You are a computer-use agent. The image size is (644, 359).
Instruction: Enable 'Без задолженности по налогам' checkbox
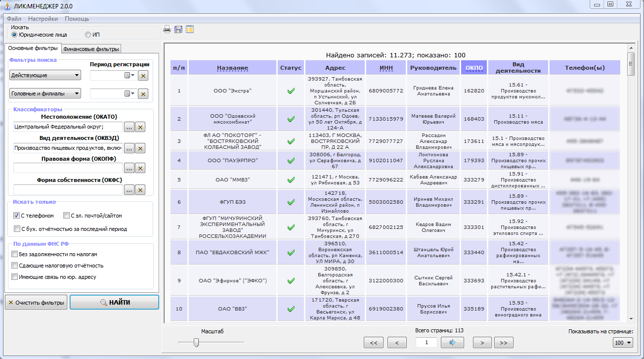click(x=15, y=254)
